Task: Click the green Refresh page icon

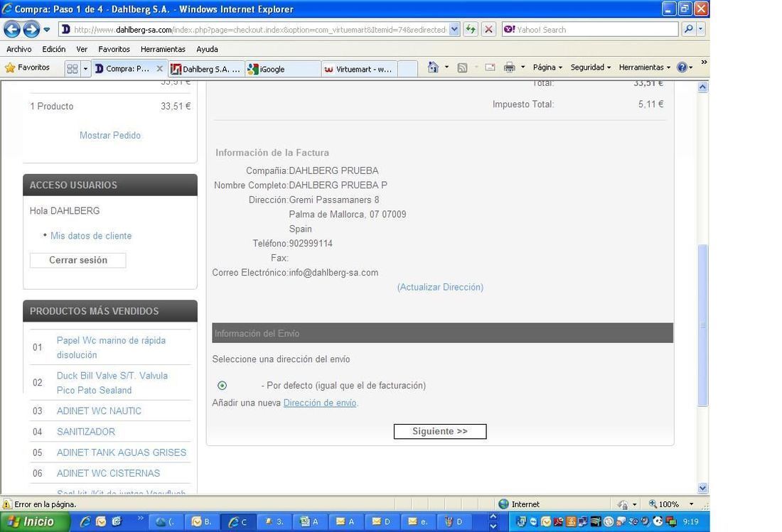Action: pyautogui.click(x=471, y=29)
